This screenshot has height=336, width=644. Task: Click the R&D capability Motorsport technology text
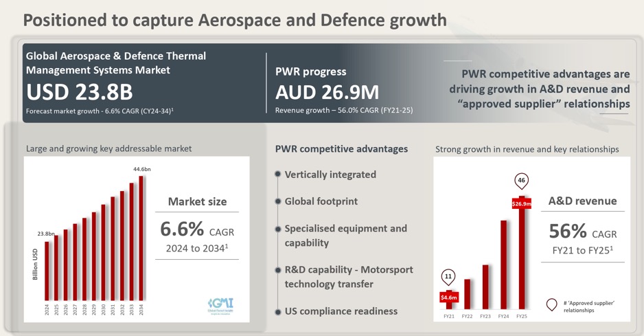tap(348, 276)
